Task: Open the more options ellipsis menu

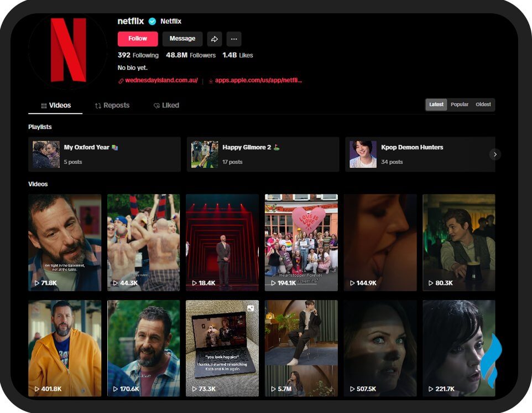Action: [233, 39]
